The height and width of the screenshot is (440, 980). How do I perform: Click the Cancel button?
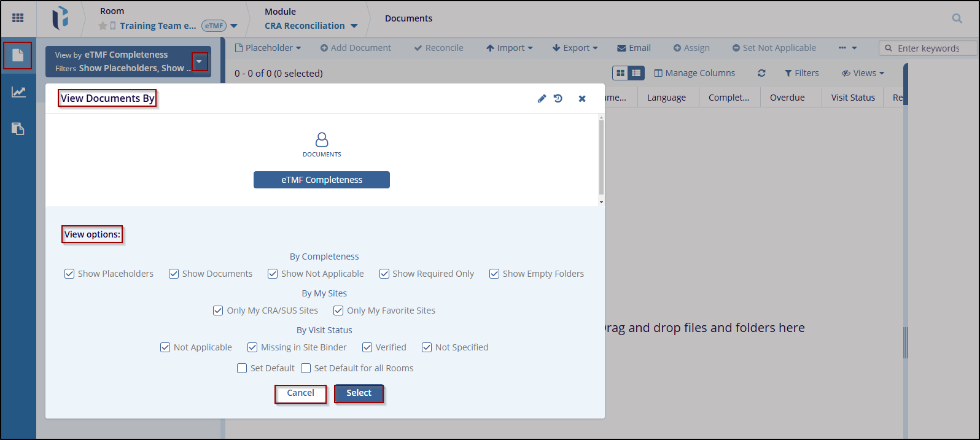(300, 393)
